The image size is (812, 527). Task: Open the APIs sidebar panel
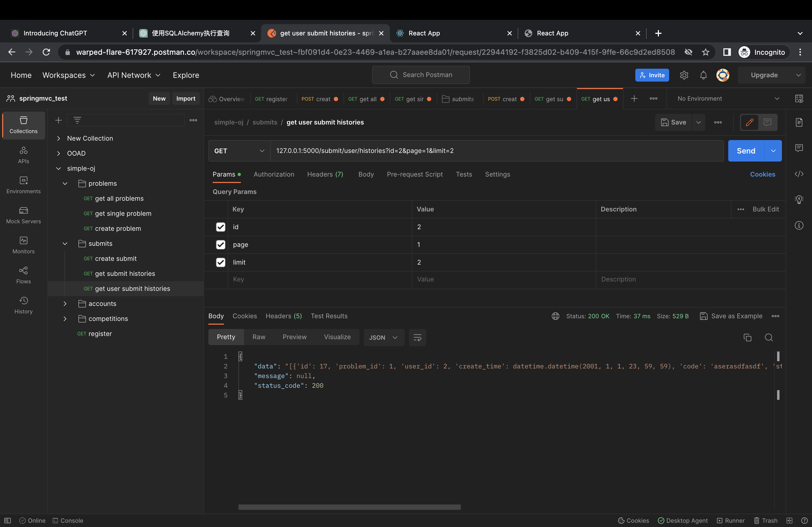24,155
